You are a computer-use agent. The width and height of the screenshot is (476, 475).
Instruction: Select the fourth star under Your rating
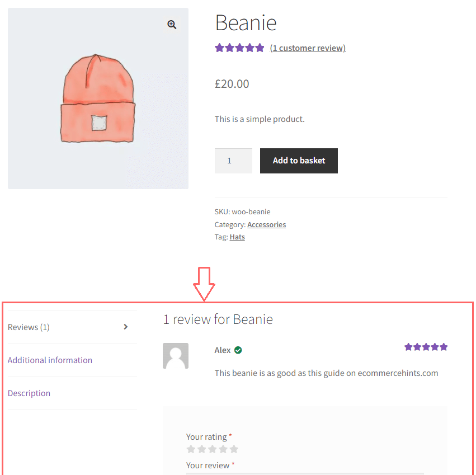coord(224,449)
